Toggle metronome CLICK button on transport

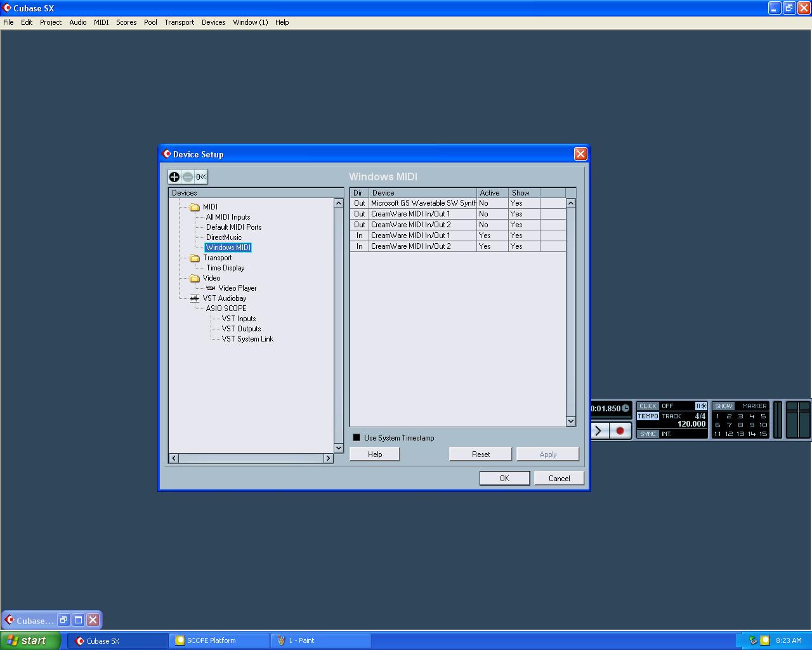(x=648, y=406)
